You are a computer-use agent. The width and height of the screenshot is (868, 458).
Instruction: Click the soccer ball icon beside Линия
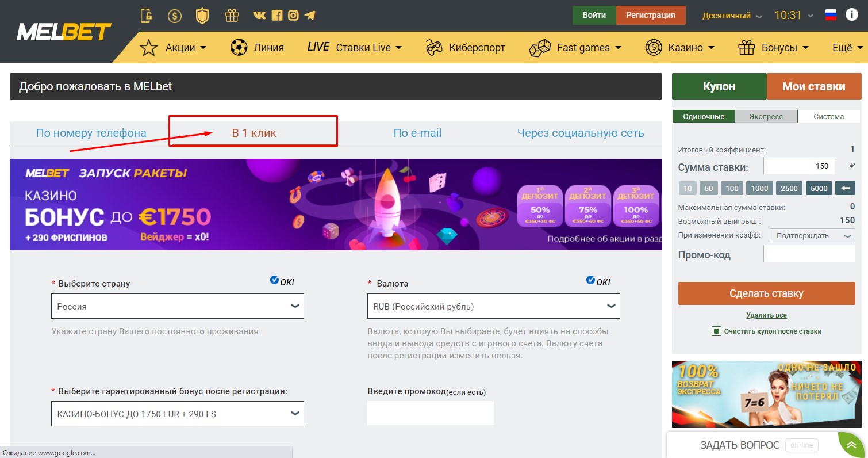coord(238,48)
